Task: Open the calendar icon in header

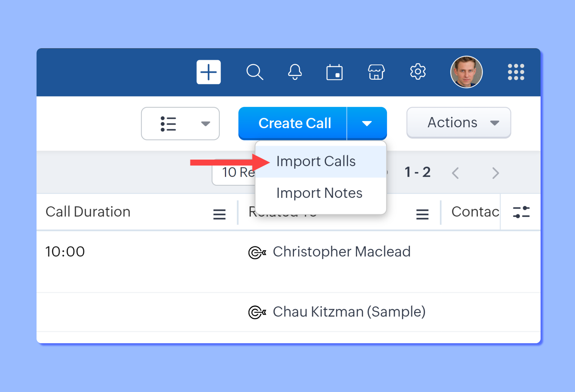Action: pyautogui.click(x=334, y=72)
